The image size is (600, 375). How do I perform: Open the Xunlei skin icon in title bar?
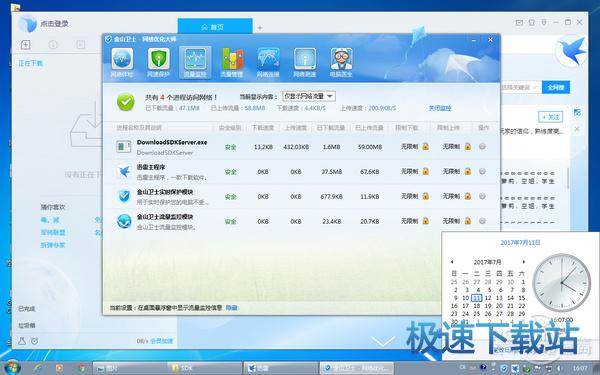[532, 23]
